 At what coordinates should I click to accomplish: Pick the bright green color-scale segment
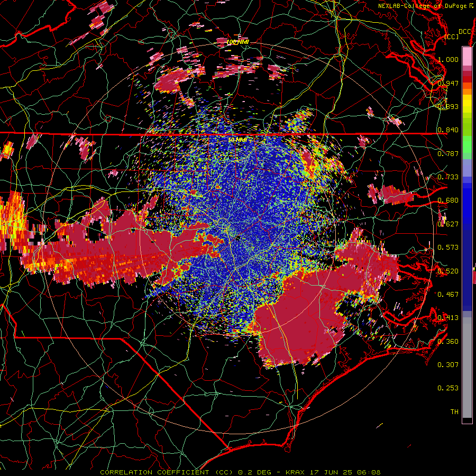coord(467,144)
